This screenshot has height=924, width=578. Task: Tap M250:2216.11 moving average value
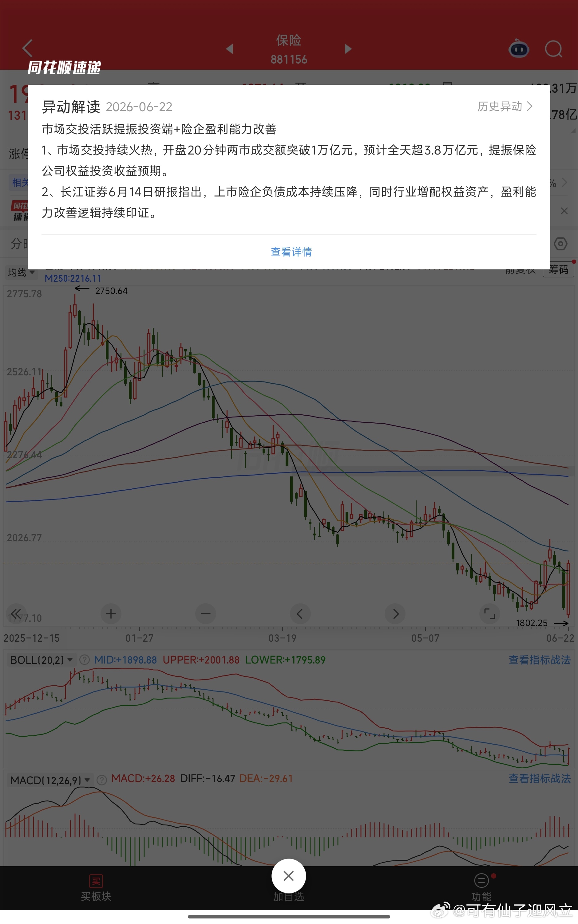pyautogui.click(x=73, y=278)
